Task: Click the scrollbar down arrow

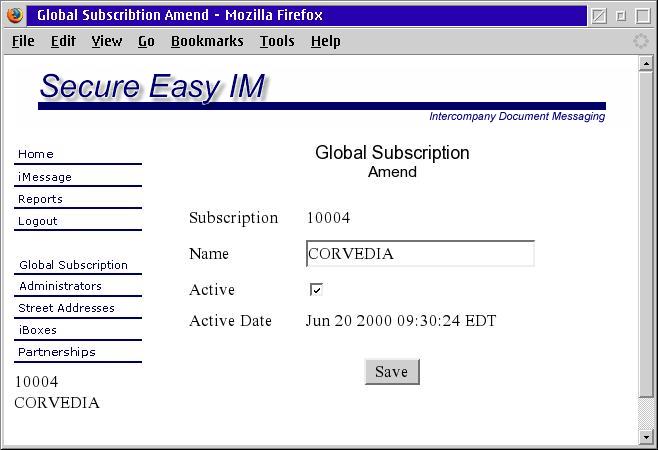Action: coord(646,436)
